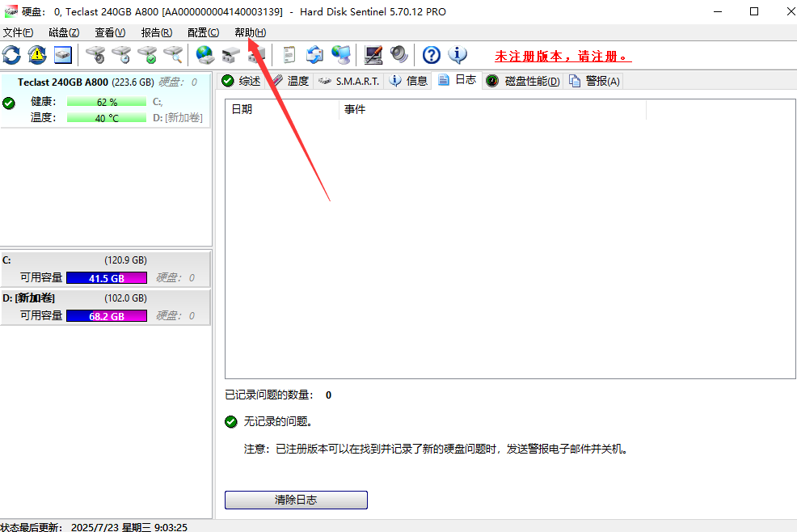Click the refresh icon with yellow warning sign

click(x=37, y=55)
